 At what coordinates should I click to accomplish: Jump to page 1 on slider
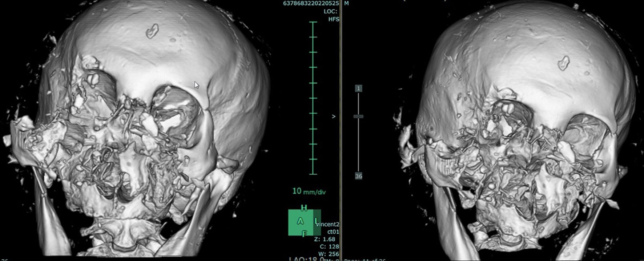coord(358,88)
